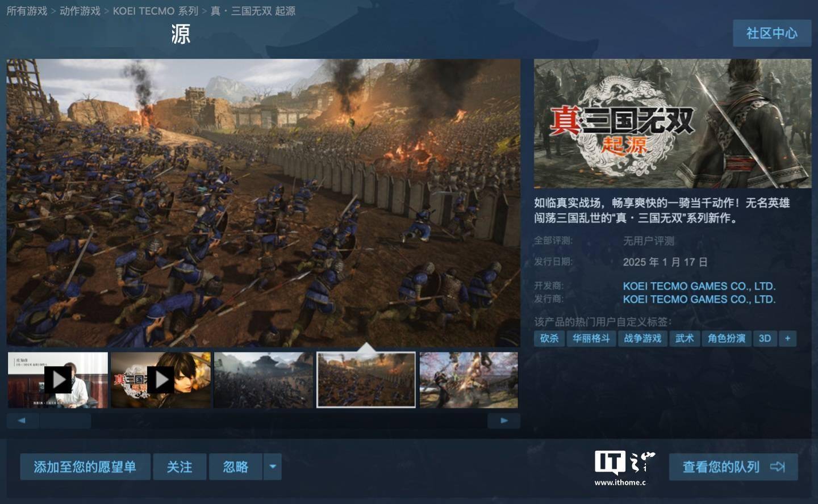Select the 华丽格斗 tag
The height and width of the screenshot is (504, 818).
[x=591, y=338]
